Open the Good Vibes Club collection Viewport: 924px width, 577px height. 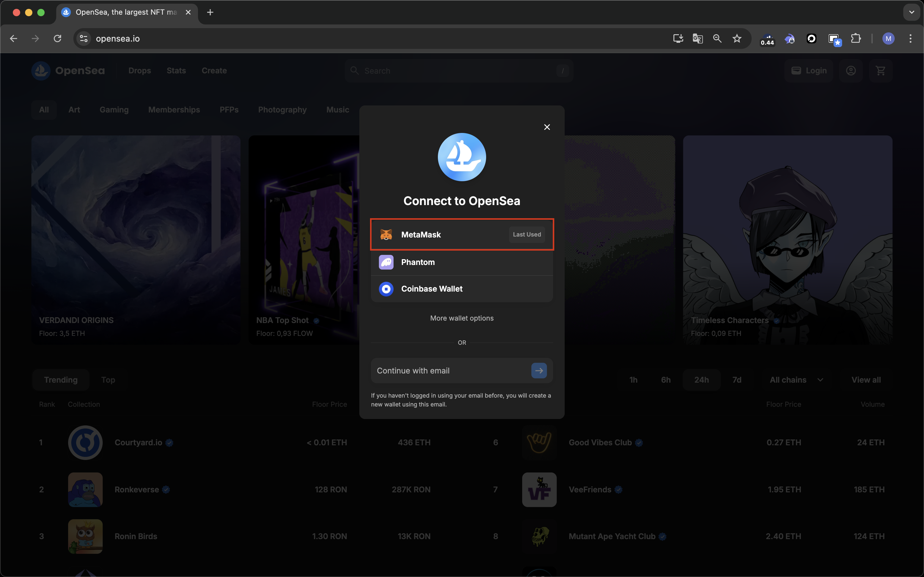tap(689, 443)
